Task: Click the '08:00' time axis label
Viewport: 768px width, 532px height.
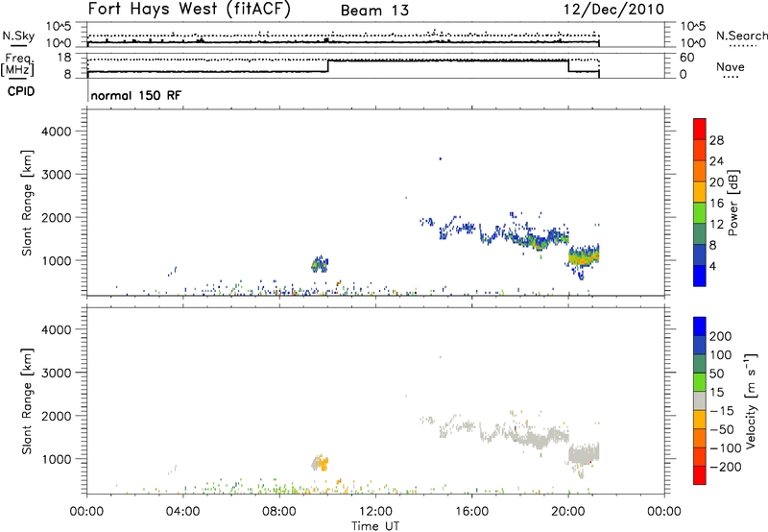Action: tap(279, 512)
